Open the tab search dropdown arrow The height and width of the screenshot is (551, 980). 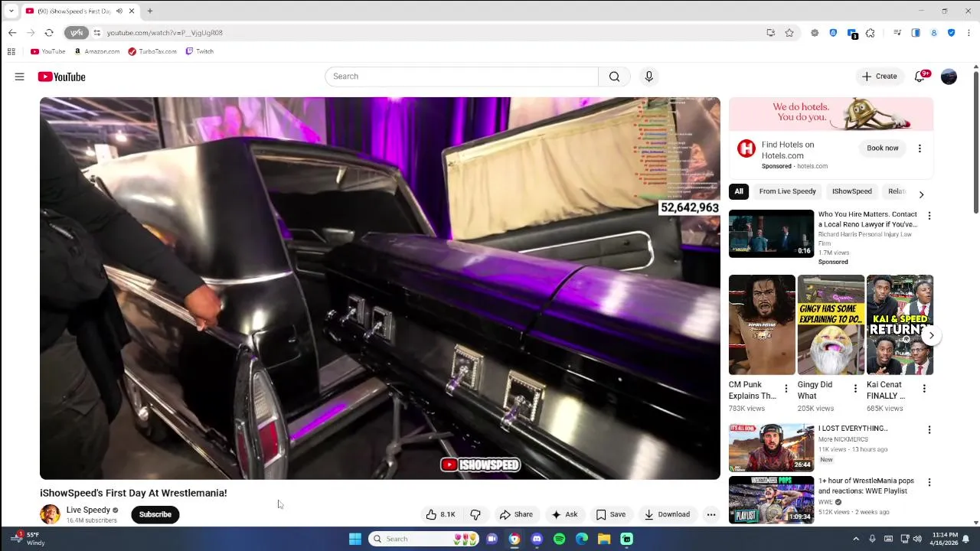11,11
